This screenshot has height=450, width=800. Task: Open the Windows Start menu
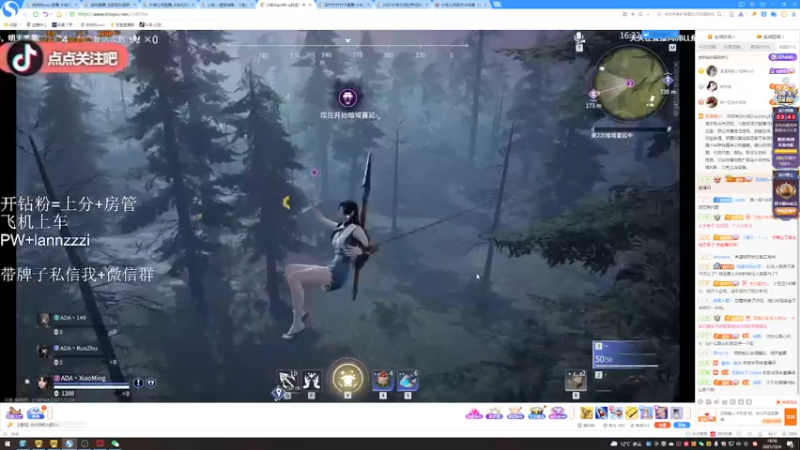pos(7,444)
